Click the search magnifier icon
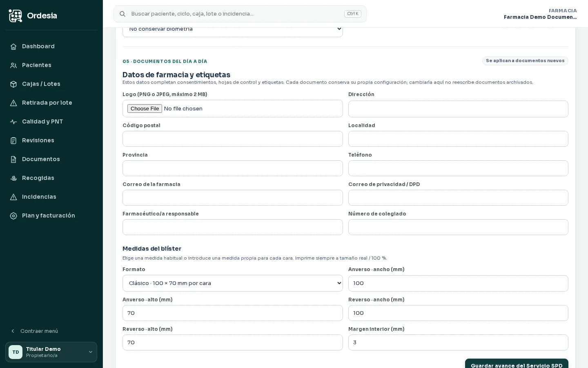 click(122, 14)
